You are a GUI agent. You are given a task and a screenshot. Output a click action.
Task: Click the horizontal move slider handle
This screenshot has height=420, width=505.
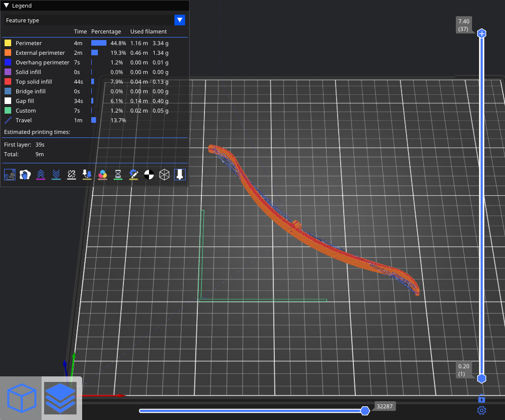[365, 410]
